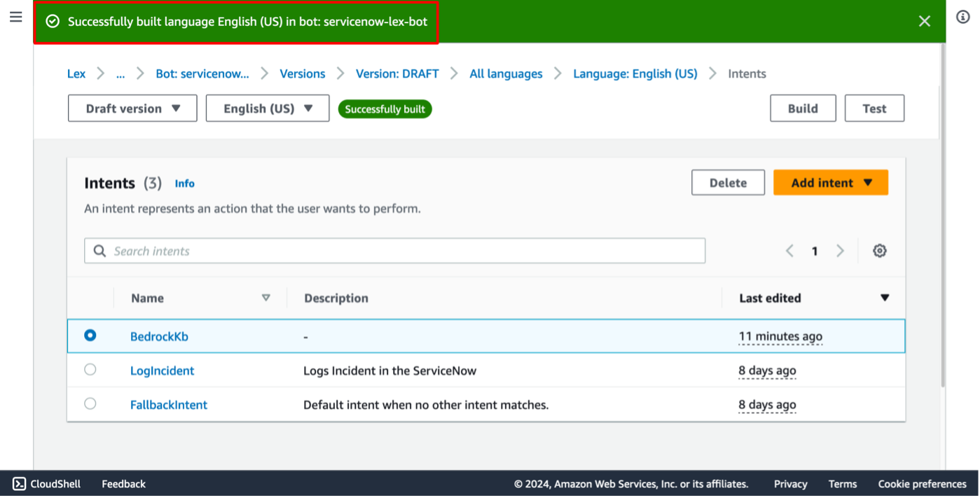980x498 pixels.
Task: Open the Draft version dropdown
Action: click(x=132, y=109)
